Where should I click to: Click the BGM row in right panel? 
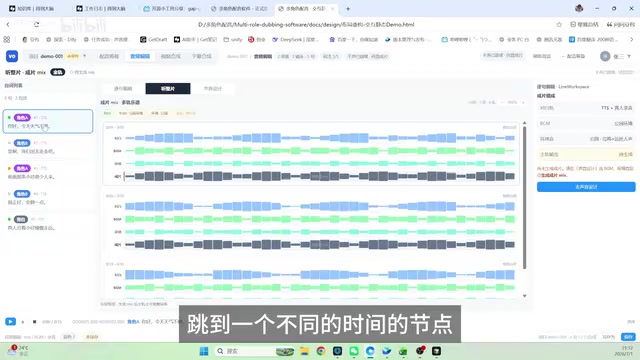[x=586, y=123]
